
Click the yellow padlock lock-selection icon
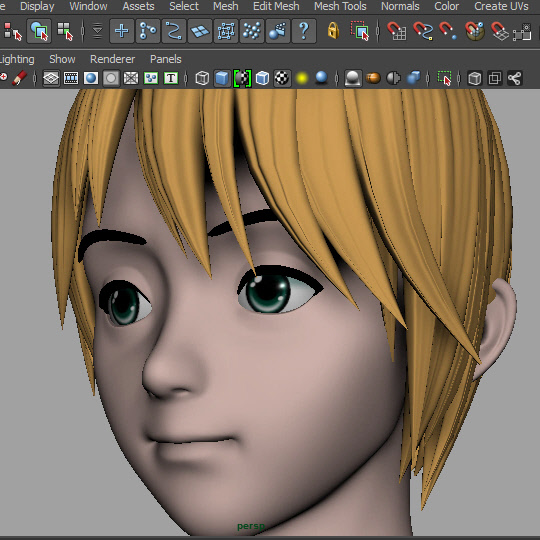pos(333,31)
